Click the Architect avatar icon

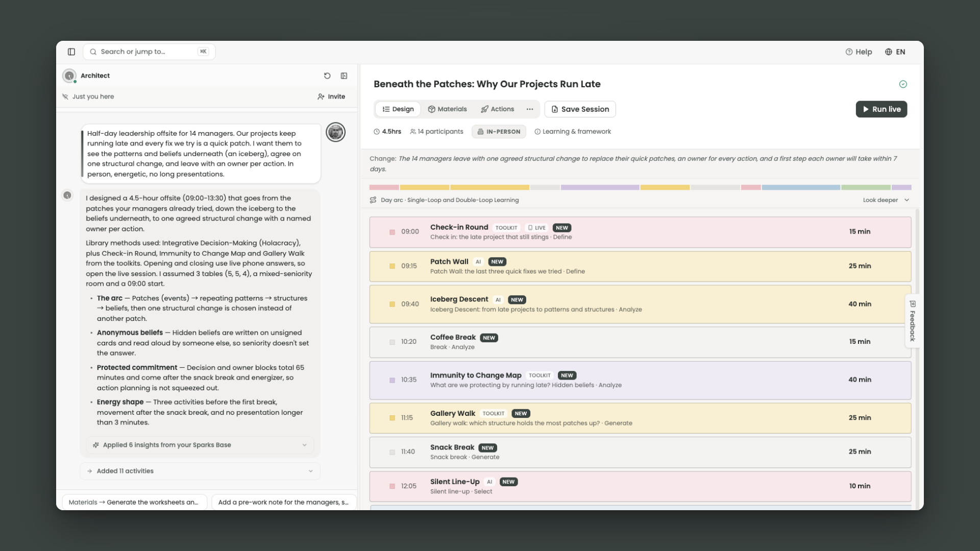69,76
